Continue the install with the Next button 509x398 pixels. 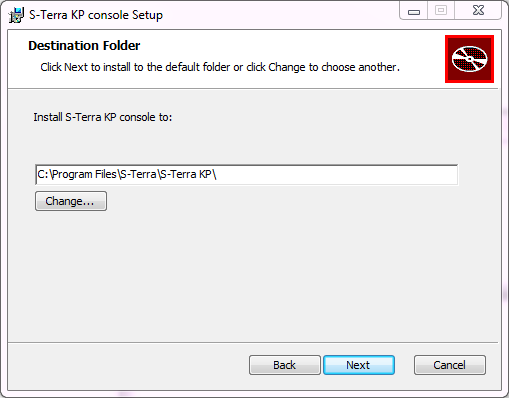point(359,365)
